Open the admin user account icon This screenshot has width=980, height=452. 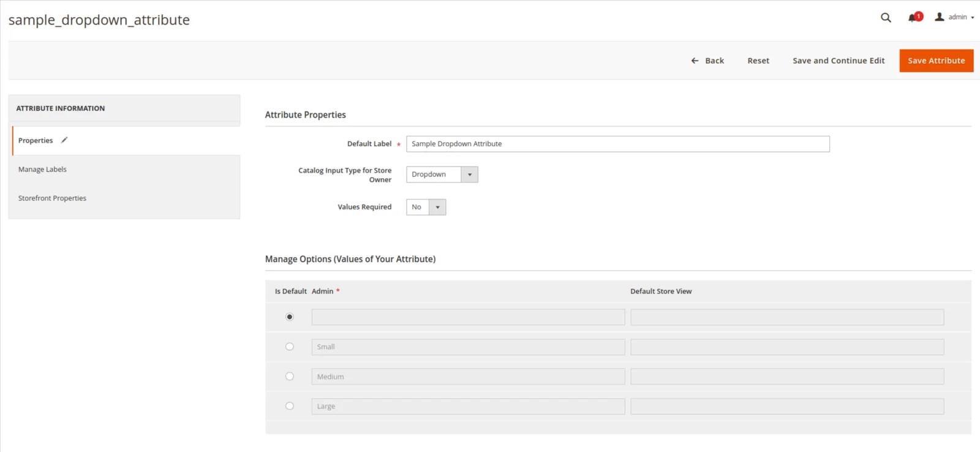point(939,17)
